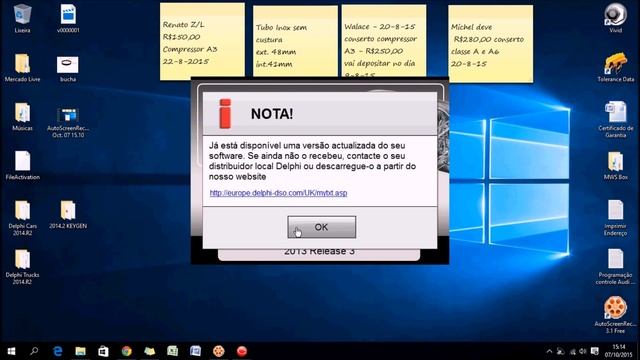Click the NOTA! dialog heading

272,114
